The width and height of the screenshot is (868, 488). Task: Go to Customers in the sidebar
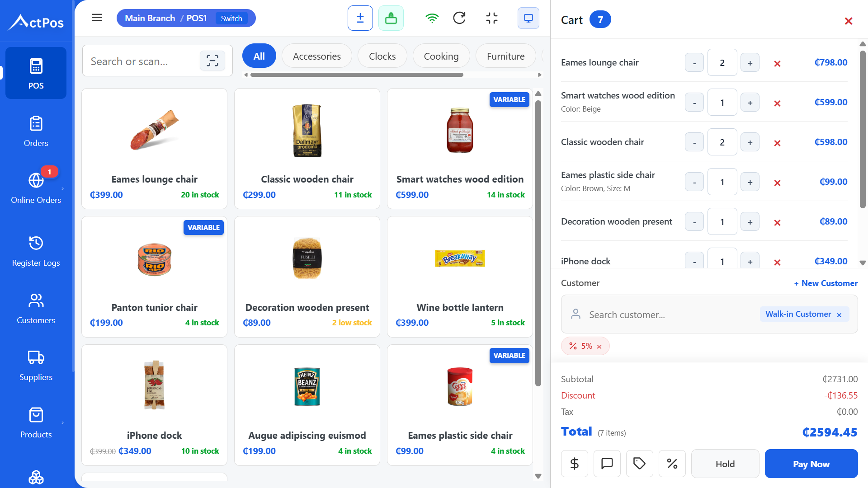[x=36, y=309]
